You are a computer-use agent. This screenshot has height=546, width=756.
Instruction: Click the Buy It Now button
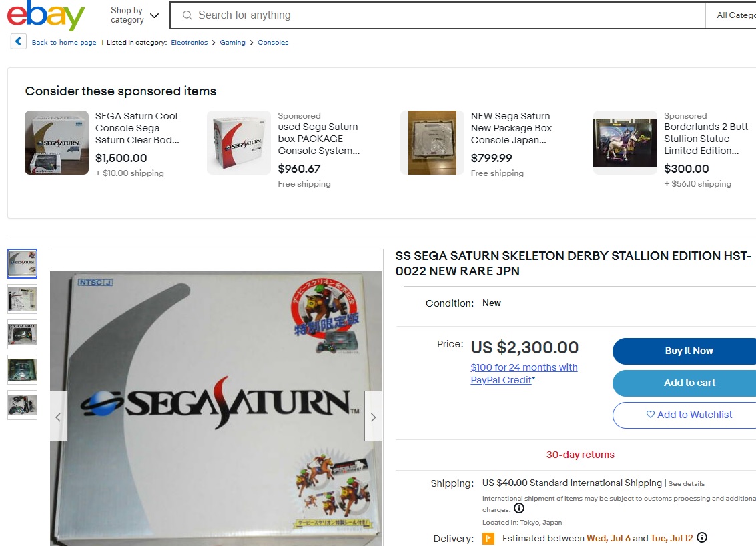(x=689, y=351)
